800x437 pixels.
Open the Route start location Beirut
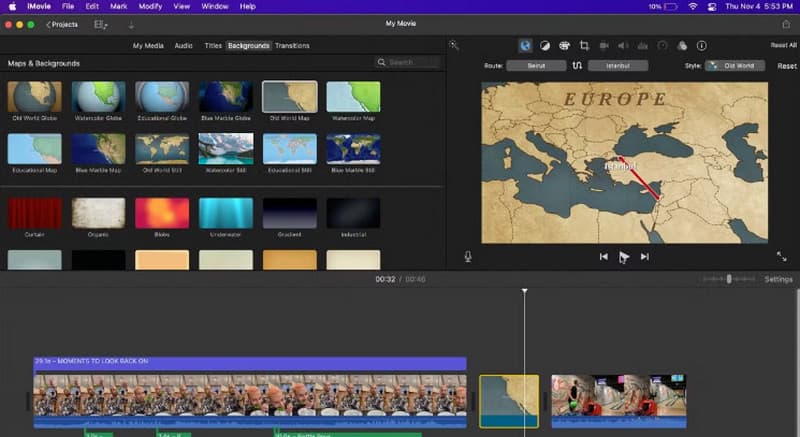point(536,66)
